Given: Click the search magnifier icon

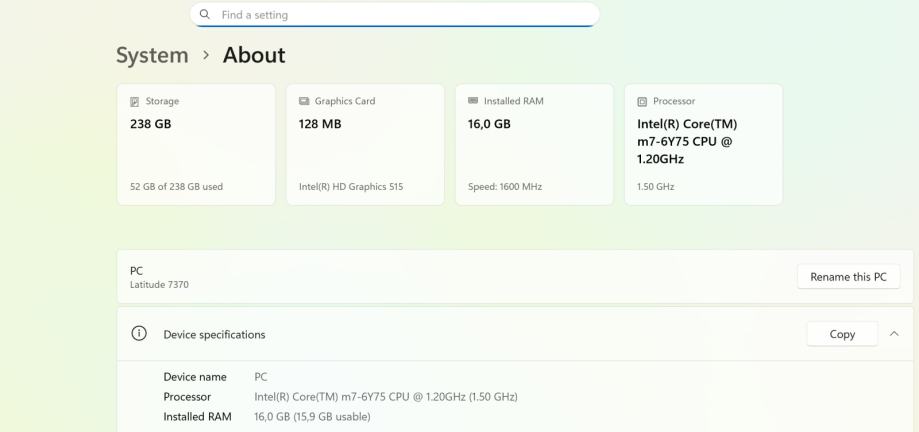Looking at the screenshot, I should point(205,15).
